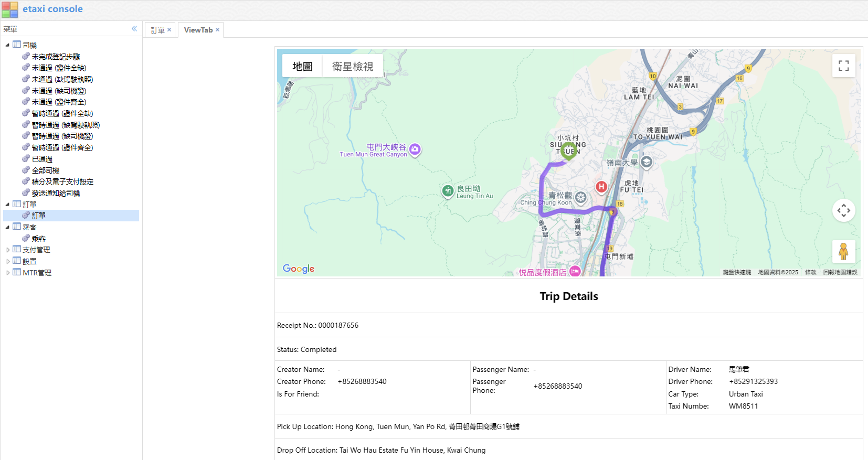The width and height of the screenshot is (868, 460).
Task: Close the ViewTab tab
Action: 217,30
